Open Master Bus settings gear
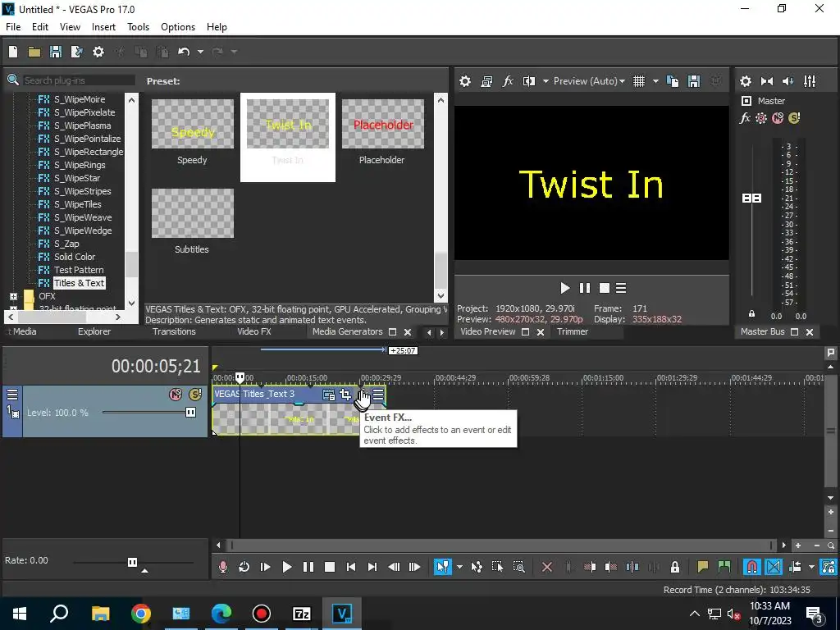The height and width of the screenshot is (630, 840). point(746,81)
